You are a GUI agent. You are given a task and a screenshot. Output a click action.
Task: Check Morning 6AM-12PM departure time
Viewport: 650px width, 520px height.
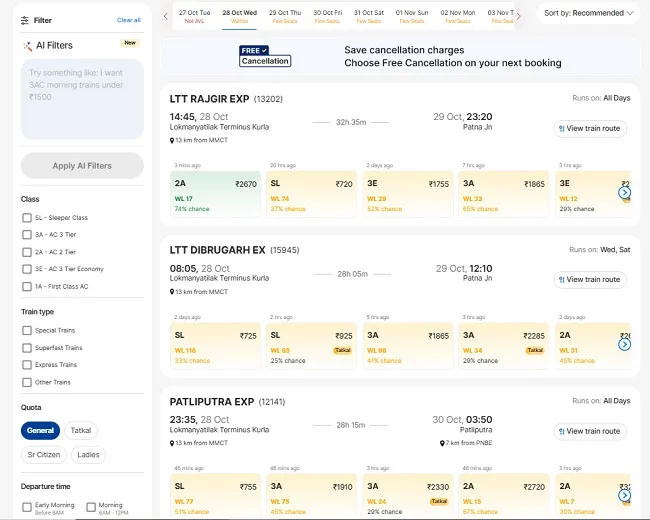[91, 507]
